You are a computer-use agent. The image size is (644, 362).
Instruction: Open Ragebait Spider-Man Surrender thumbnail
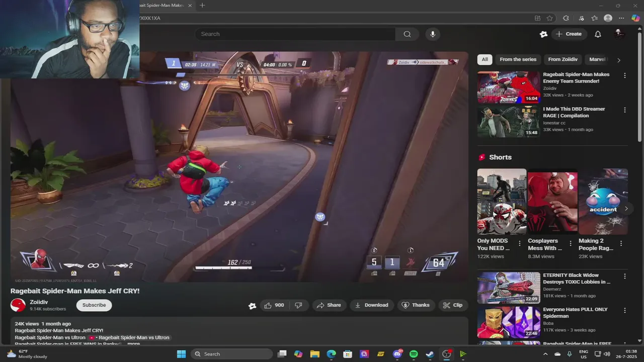[509, 87]
